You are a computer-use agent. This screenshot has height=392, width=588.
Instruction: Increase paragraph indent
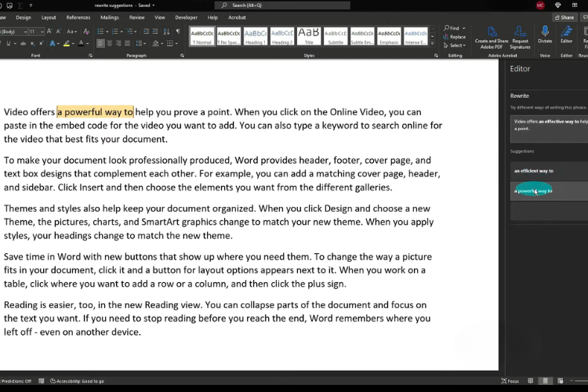[155, 31]
